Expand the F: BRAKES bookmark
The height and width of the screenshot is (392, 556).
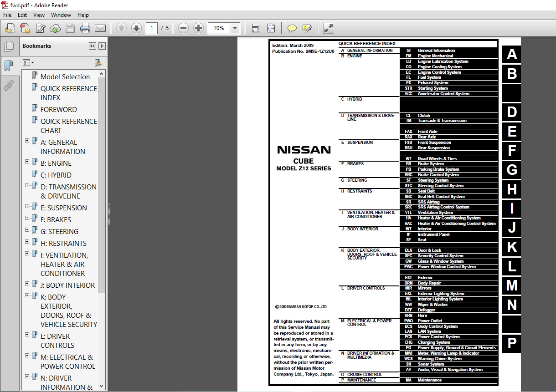[x=27, y=218]
